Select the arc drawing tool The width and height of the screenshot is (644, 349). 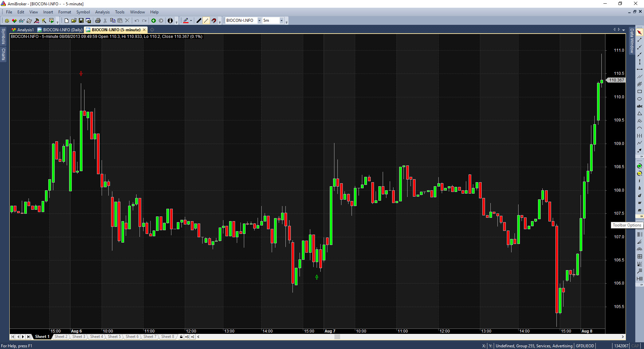(x=639, y=129)
